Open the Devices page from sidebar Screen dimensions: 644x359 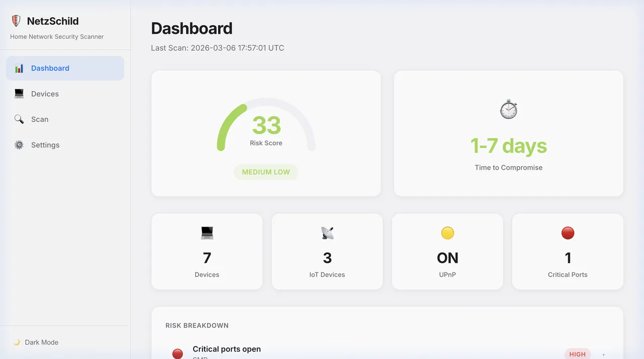65,94
